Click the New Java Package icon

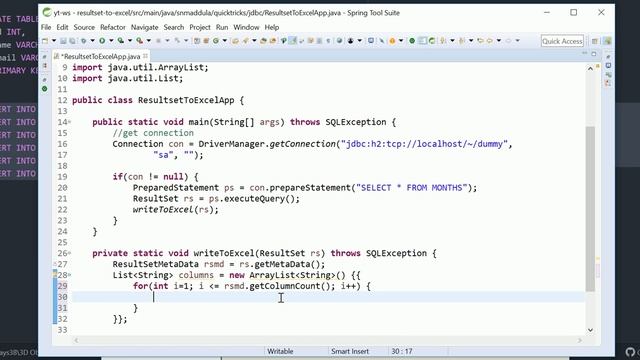point(206,41)
